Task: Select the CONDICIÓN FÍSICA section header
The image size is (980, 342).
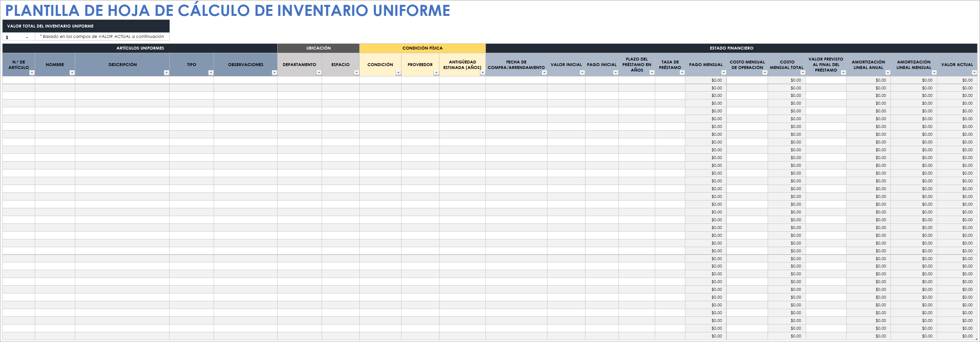Action: point(422,48)
